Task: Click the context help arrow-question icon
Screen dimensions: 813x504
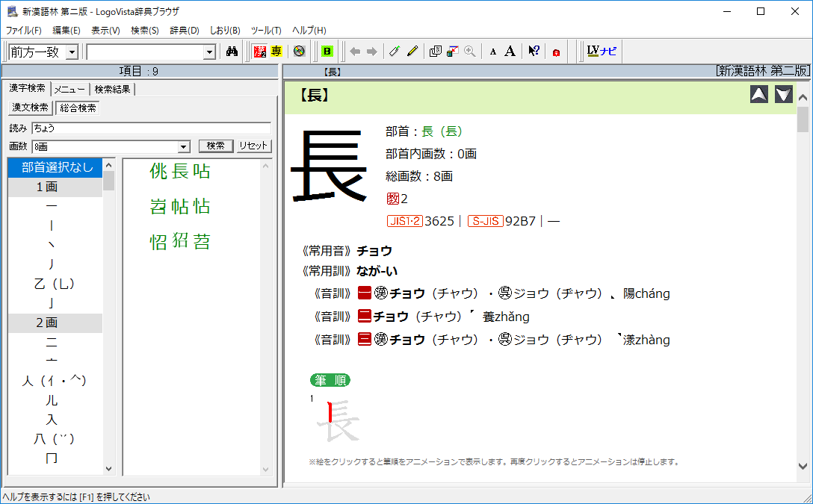Action: coord(534,52)
